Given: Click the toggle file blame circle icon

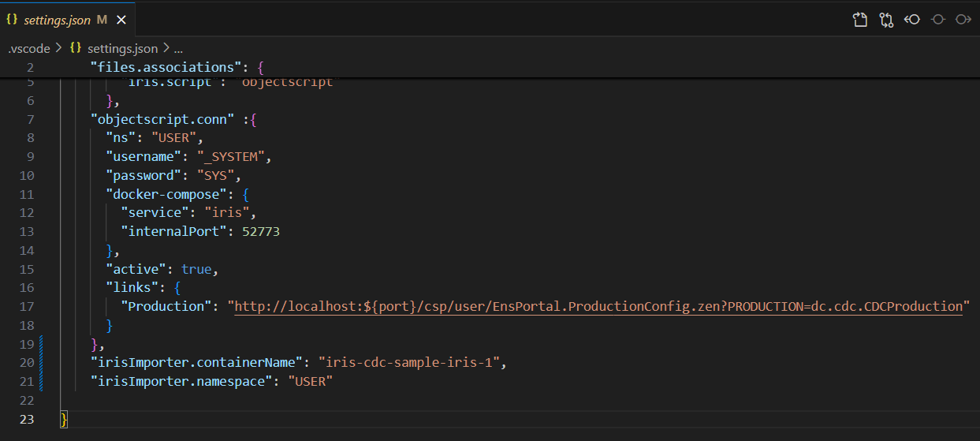Looking at the screenshot, I should [x=937, y=20].
